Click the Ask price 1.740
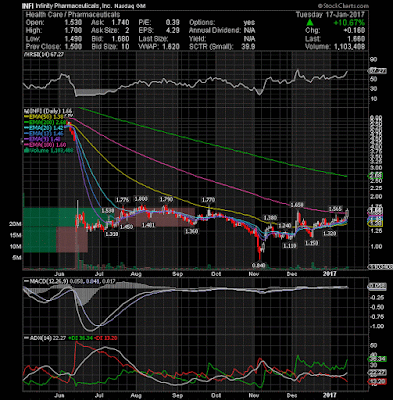This screenshot has height=400, width=393. pyautogui.click(x=121, y=22)
